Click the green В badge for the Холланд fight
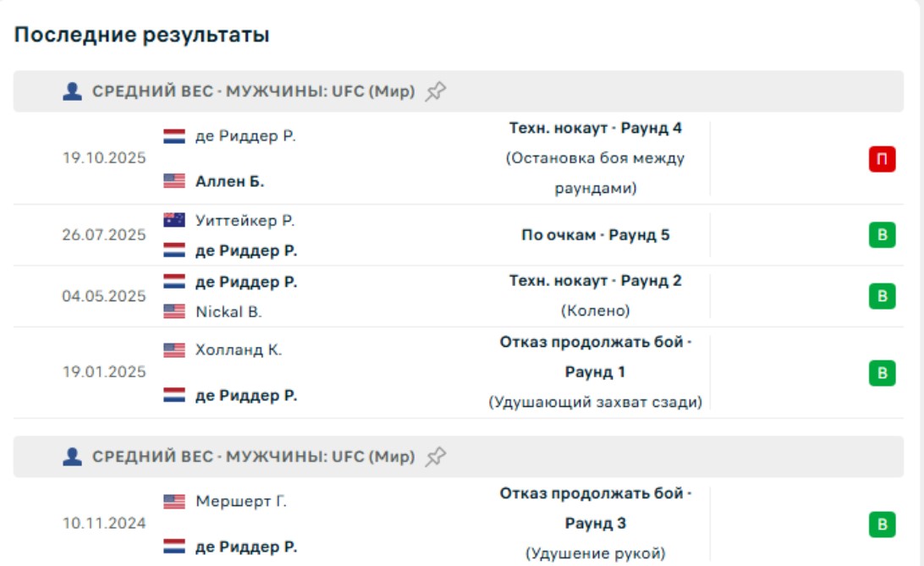924x566 pixels. 882,372
